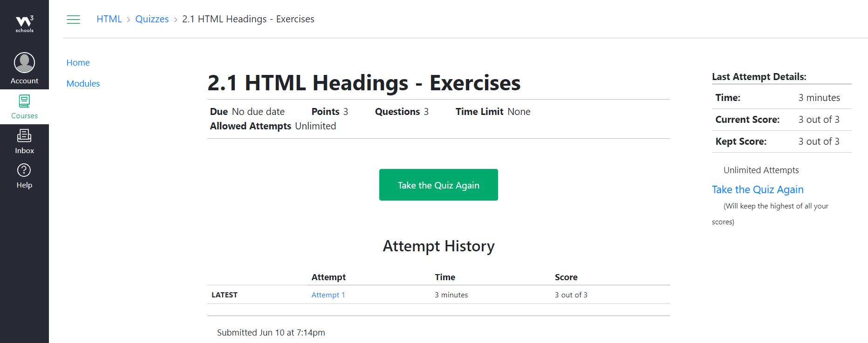This screenshot has height=343, width=868.
Task: Click the book icon above Courses
Action: (24, 101)
